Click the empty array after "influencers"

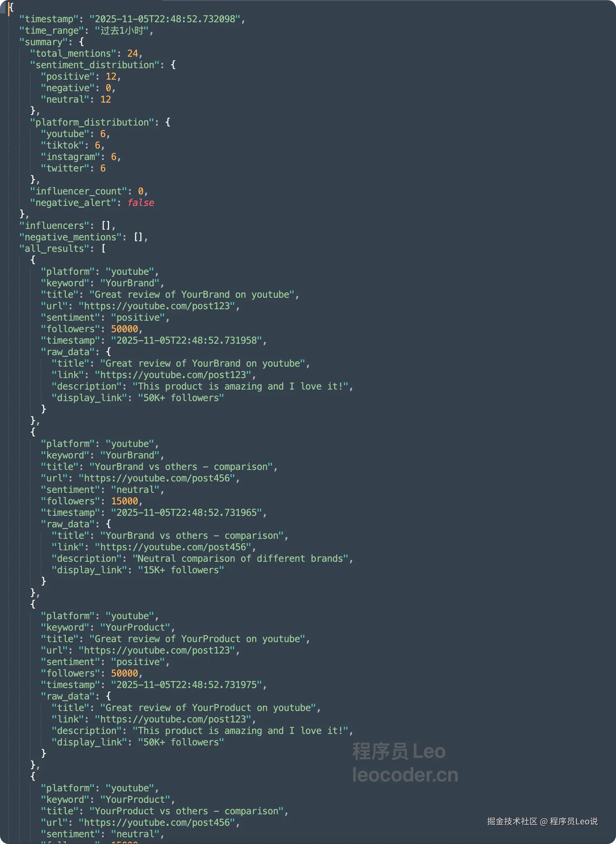pos(106,226)
